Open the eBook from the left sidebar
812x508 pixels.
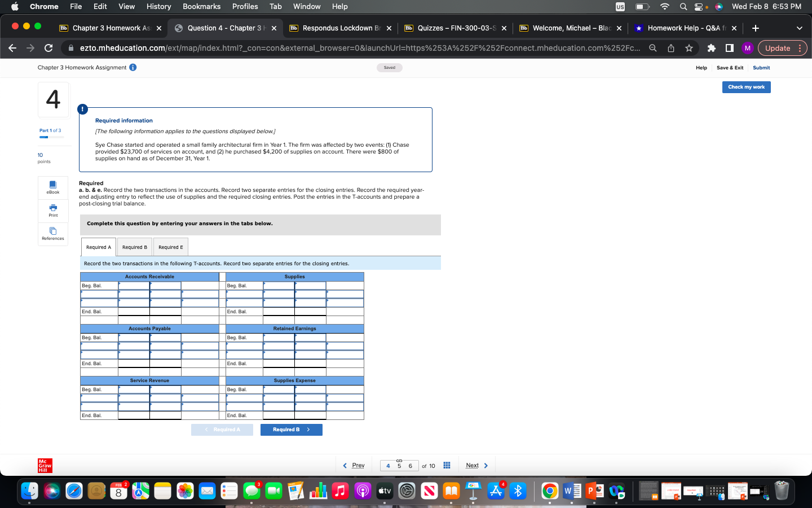(52, 187)
